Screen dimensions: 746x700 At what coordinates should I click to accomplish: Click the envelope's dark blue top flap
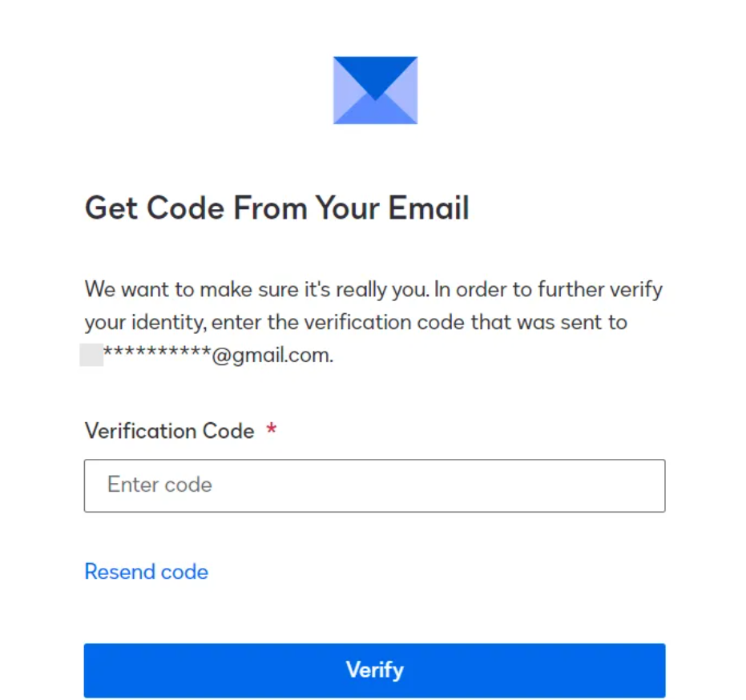[x=375, y=70]
